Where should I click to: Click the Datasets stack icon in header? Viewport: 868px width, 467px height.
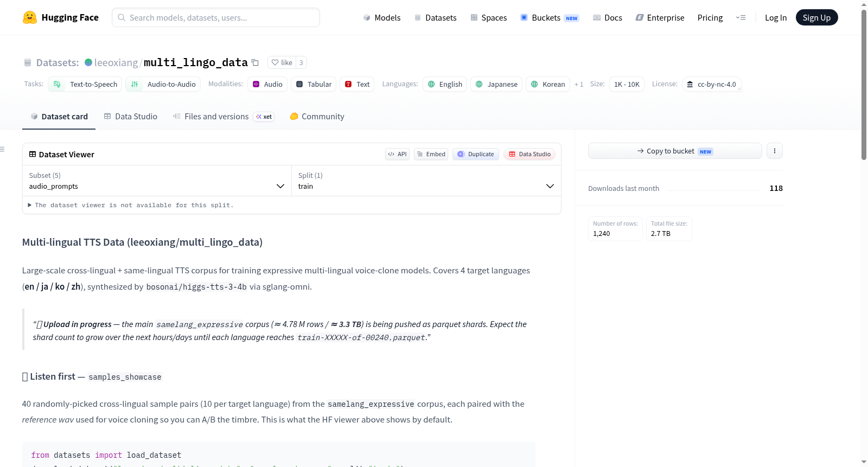[x=28, y=62]
